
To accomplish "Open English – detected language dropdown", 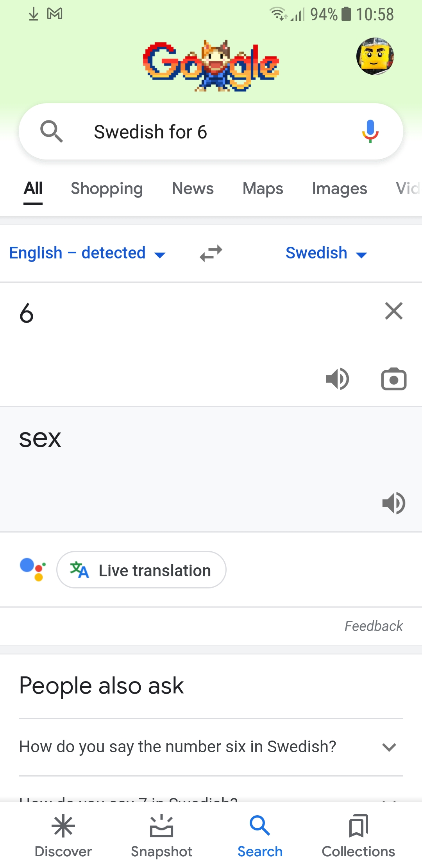I will tap(87, 253).
